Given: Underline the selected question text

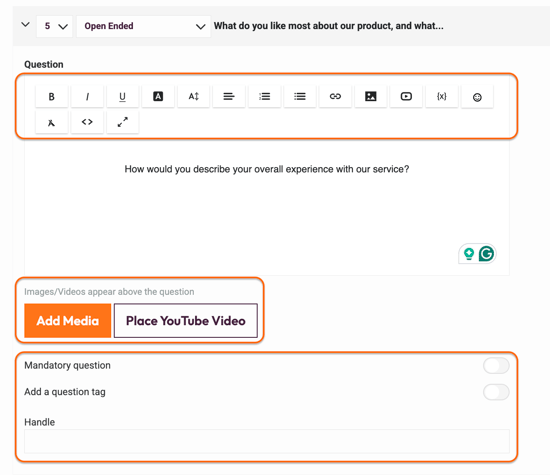Looking at the screenshot, I should point(122,96).
